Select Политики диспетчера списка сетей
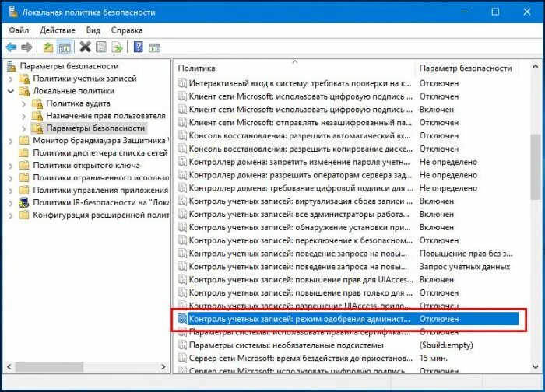 [100, 152]
